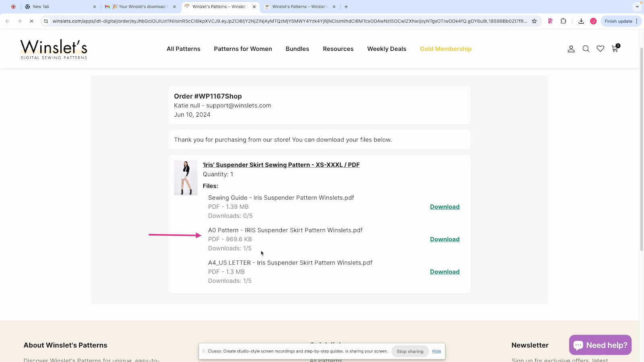Screen dimensions: 644x362
Task: Open the wishlist heart icon
Action: (x=601, y=49)
